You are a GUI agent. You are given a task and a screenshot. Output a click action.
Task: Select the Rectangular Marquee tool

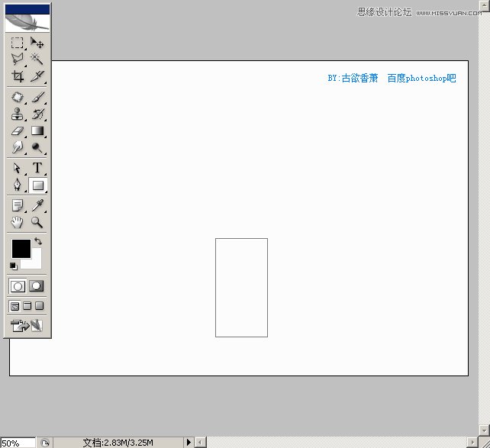pos(18,43)
